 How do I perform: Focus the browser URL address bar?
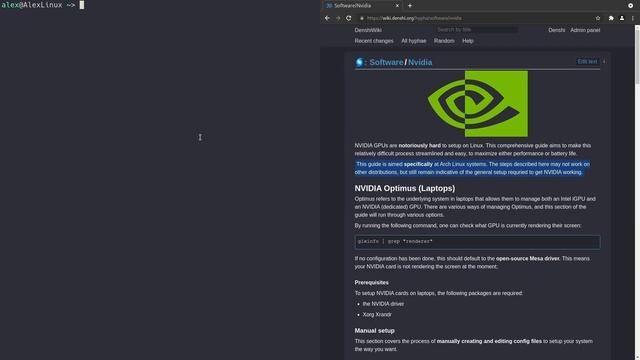click(x=478, y=18)
